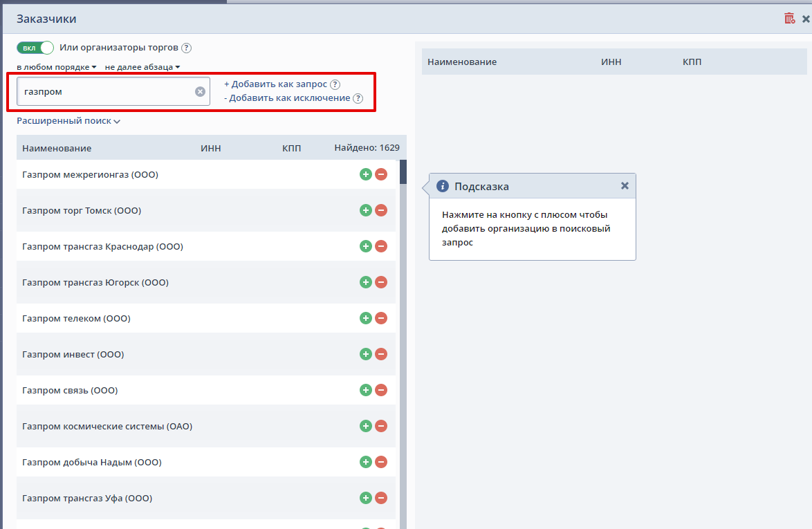812x529 pixels.
Task: Click the Подсказка hint body text
Action: pos(526,228)
